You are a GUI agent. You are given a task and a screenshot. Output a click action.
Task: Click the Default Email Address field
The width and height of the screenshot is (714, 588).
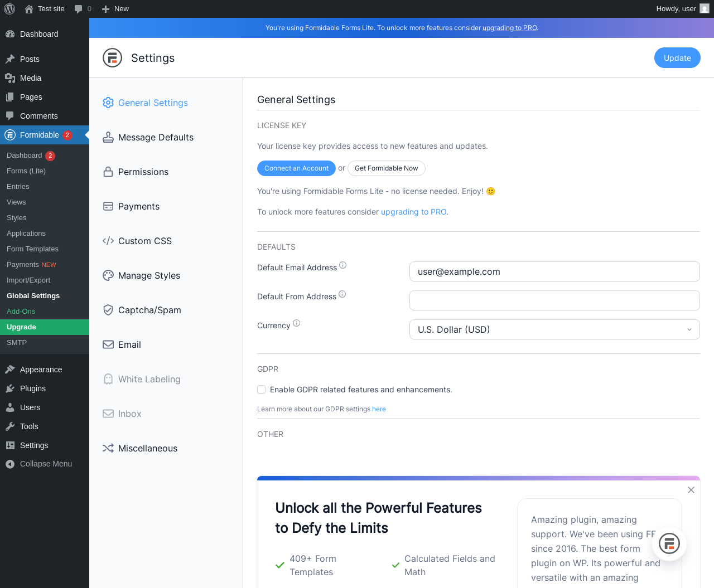coord(554,271)
